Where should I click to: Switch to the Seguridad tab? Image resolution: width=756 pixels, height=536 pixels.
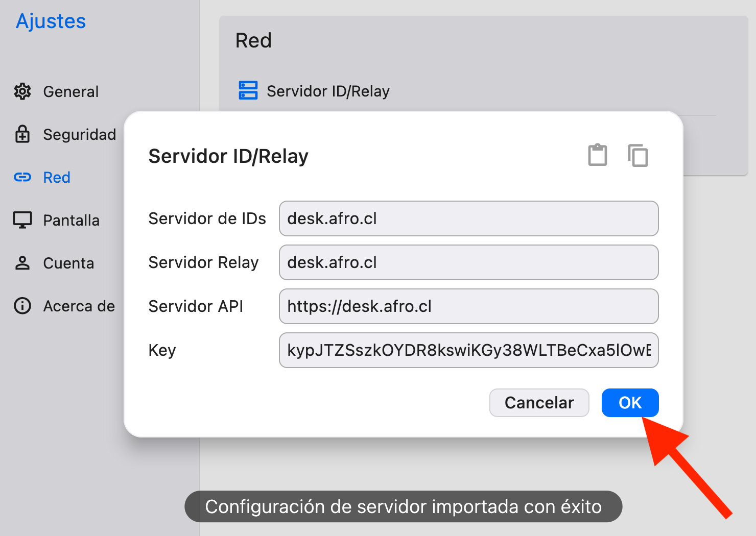point(79,135)
